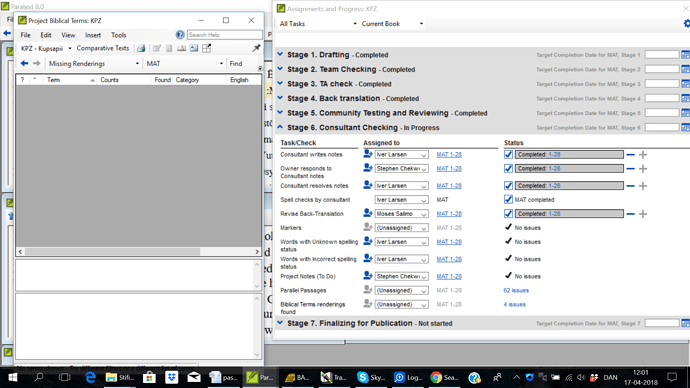Uncheck Owner responds to Consultant notes checkbox
Screen dimensions: 690x388
(508, 168)
